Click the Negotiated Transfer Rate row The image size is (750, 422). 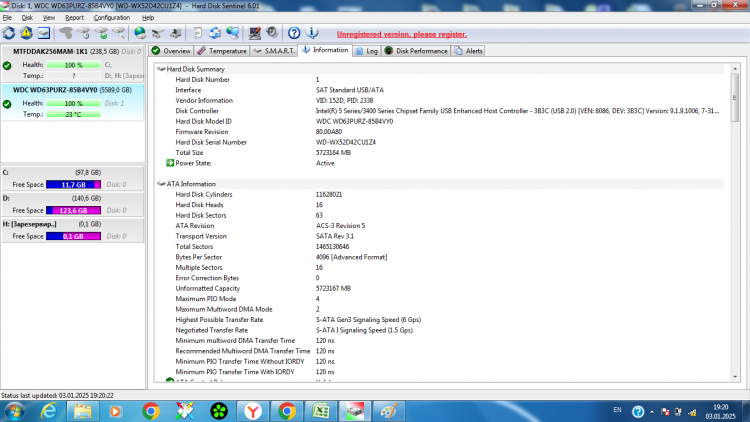click(x=440, y=331)
